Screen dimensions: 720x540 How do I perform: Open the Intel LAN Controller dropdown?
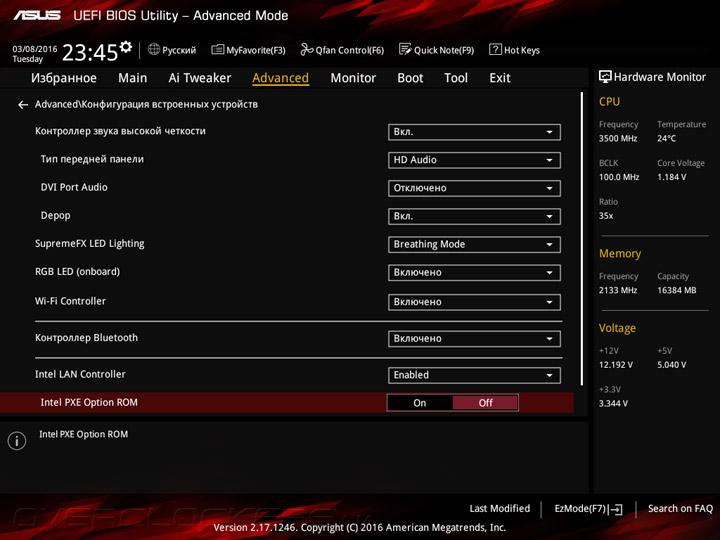474,375
